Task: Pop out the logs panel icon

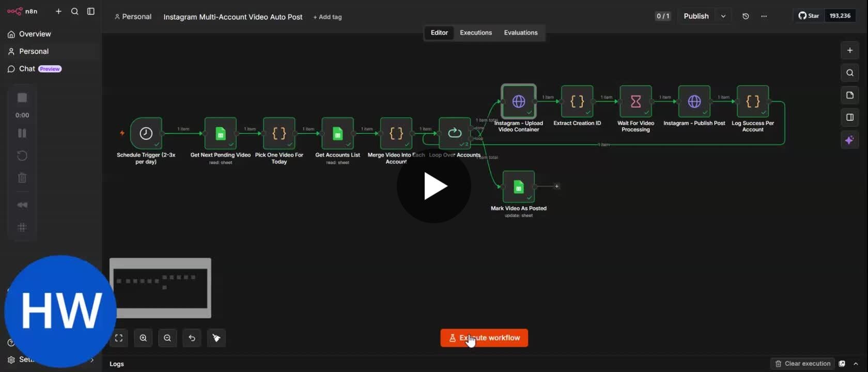Action: point(842,364)
